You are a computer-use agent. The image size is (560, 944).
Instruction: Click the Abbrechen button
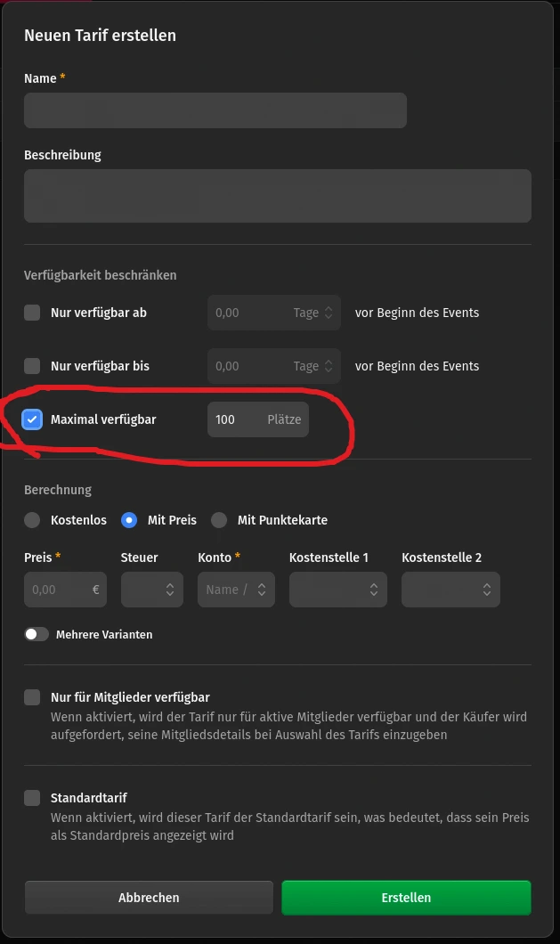coord(149,898)
